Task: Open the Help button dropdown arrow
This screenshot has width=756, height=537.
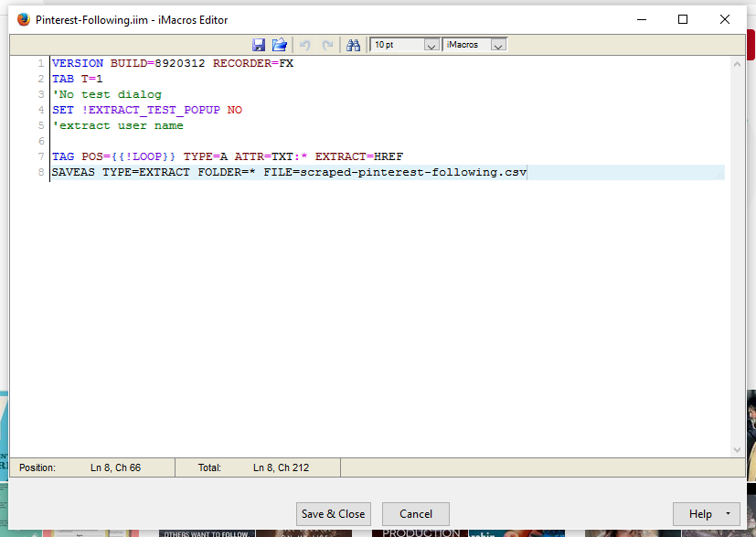Action: 728,514
